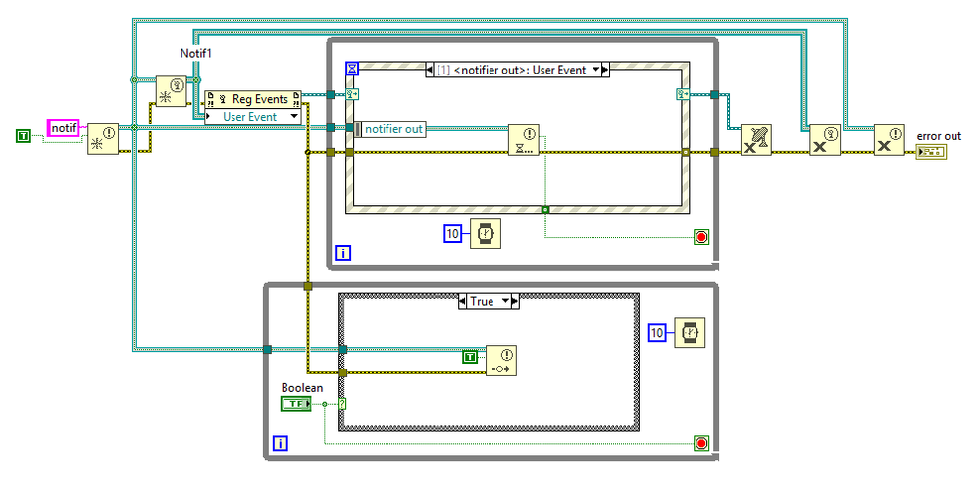Click the Obtain Notifier node beside notif constant
Viewport: 980px width, 492px height.
pyautogui.click(x=102, y=138)
